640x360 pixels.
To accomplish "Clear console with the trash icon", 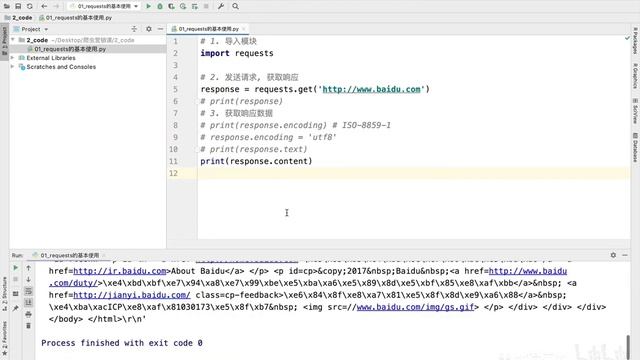I will tap(28, 326).
